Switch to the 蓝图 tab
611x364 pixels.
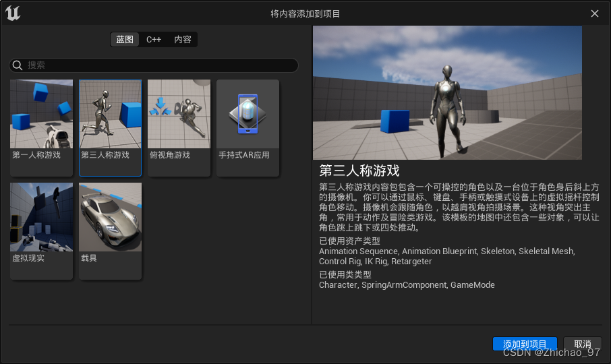coord(125,39)
